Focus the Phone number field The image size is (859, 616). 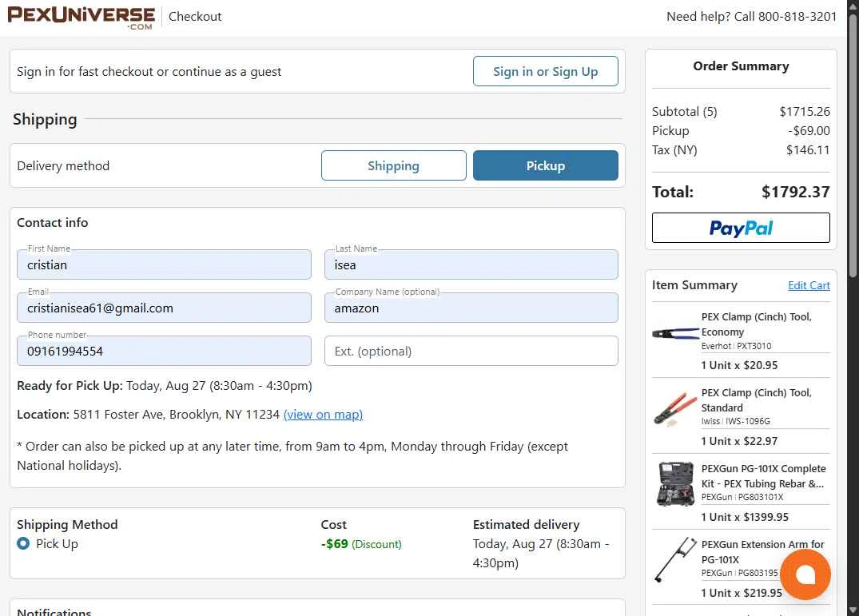pyautogui.click(x=164, y=351)
